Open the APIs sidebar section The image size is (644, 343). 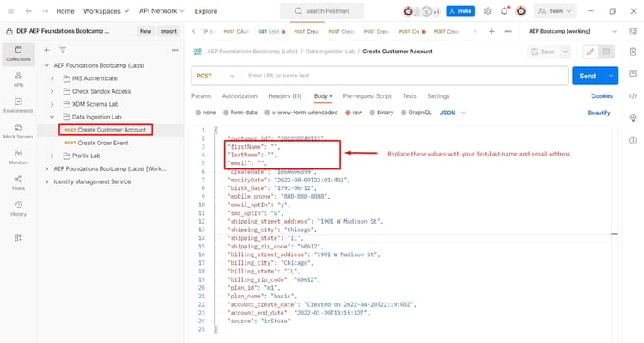(x=18, y=79)
